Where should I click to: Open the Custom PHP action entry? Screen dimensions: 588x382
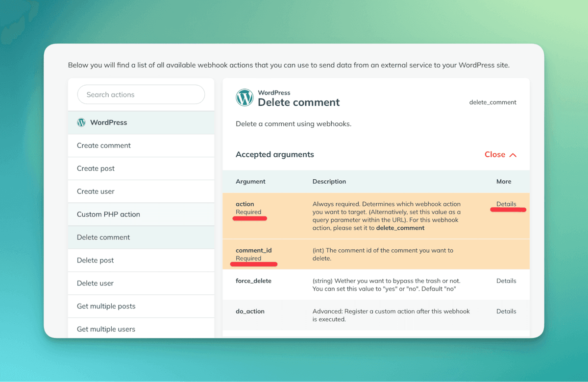click(108, 215)
